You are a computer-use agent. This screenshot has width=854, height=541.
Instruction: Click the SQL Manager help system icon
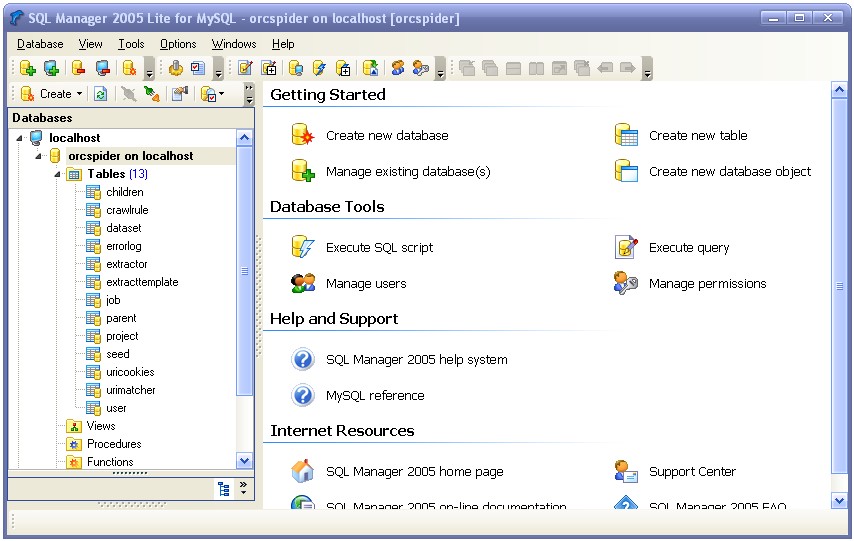(x=302, y=359)
